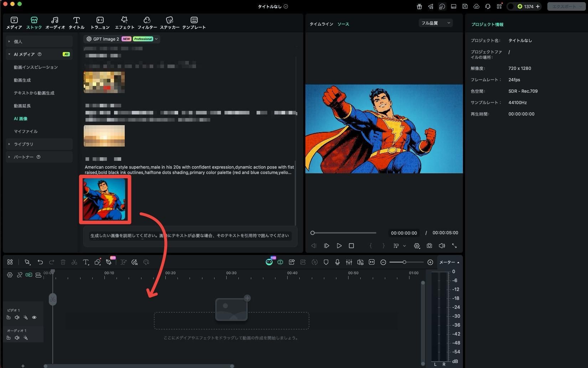Viewport: 588px width, 368px height.
Task: Open the エフェクト tab
Action: coord(124,23)
